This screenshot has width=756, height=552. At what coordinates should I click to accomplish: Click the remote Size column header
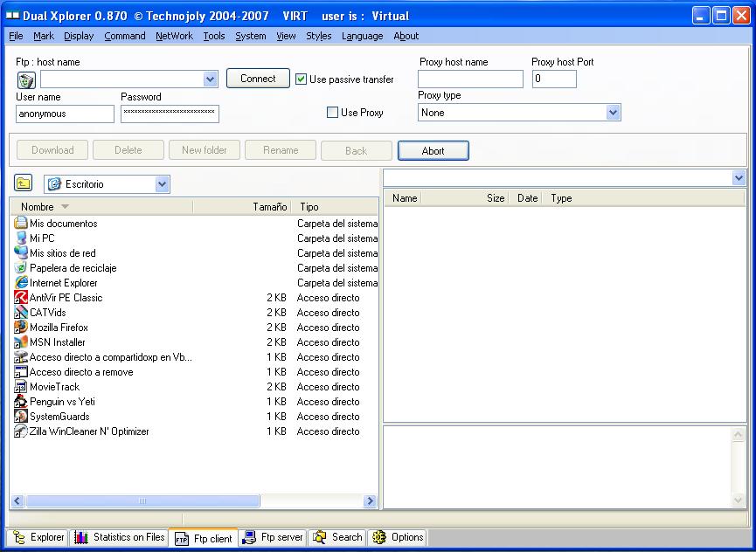[465, 198]
